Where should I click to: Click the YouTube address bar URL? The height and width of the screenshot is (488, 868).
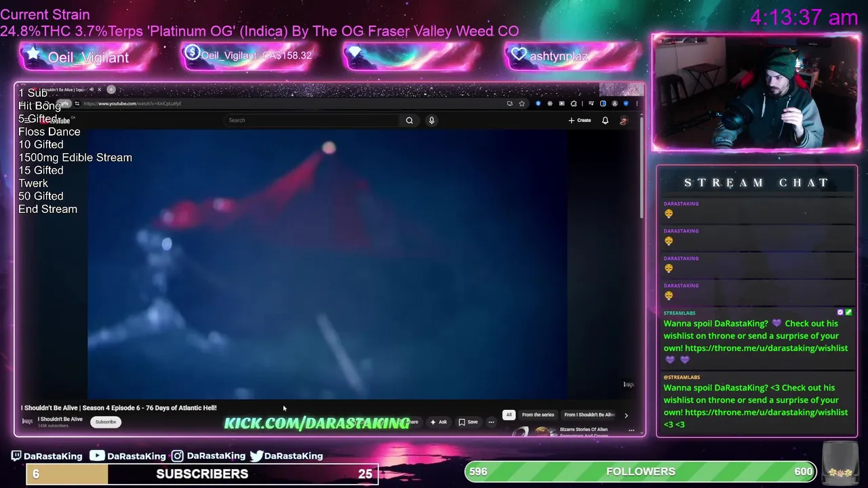click(x=132, y=104)
